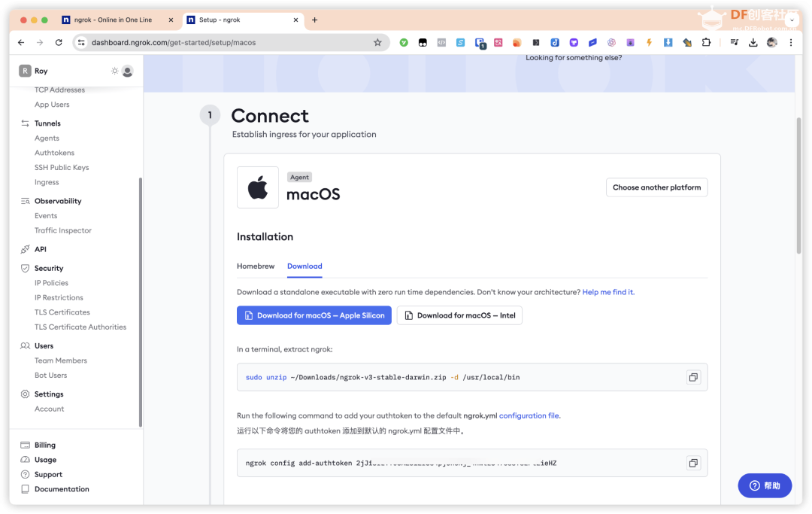Expand the tab search chevron at top right
The image size is (812, 514).
point(792,20)
